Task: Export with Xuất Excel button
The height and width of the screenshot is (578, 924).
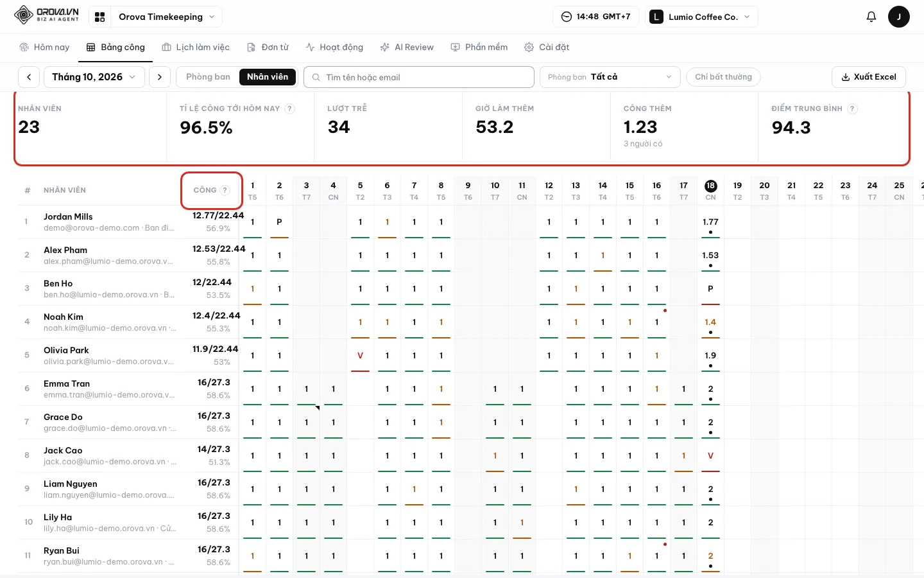Action: (869, 77)
